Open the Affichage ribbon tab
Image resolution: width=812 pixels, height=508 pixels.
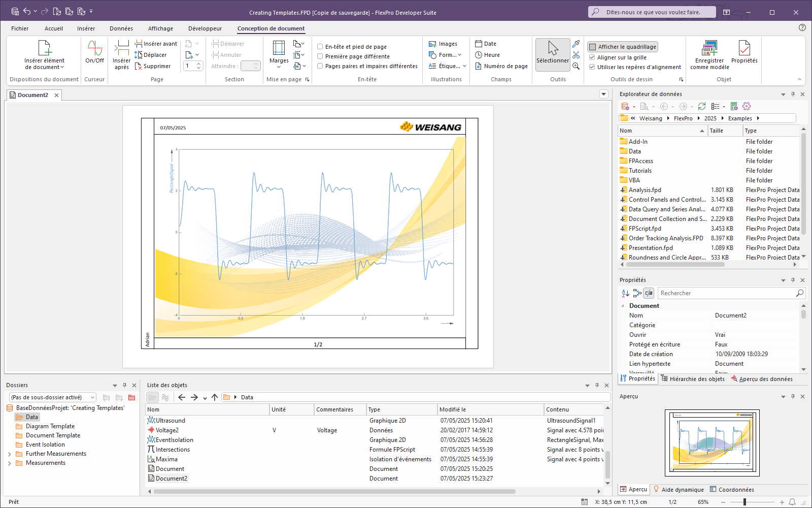pos(160,28)
